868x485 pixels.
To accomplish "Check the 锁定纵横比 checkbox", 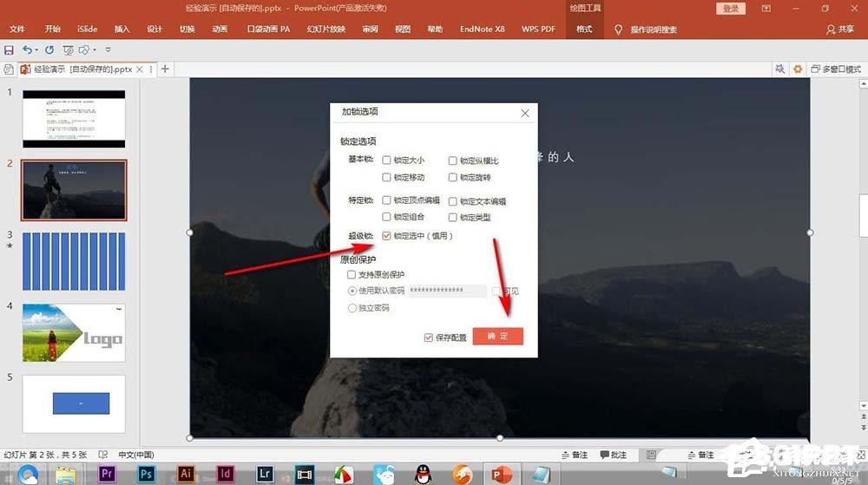I will click(452, 161).
